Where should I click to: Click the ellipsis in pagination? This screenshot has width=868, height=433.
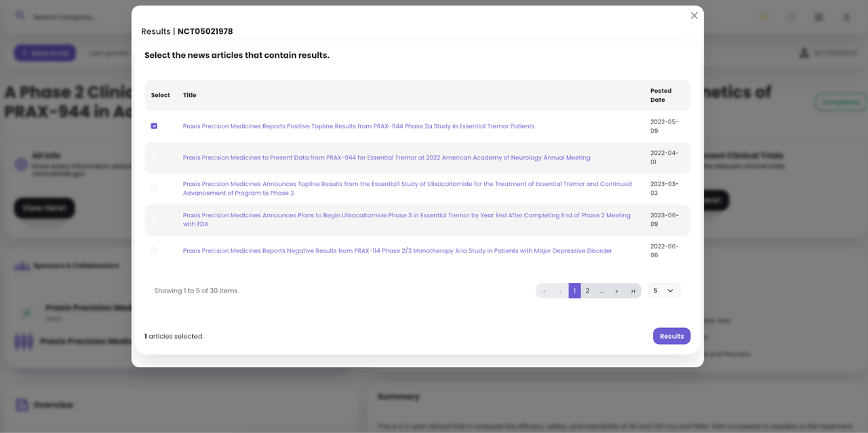[601, 291]
